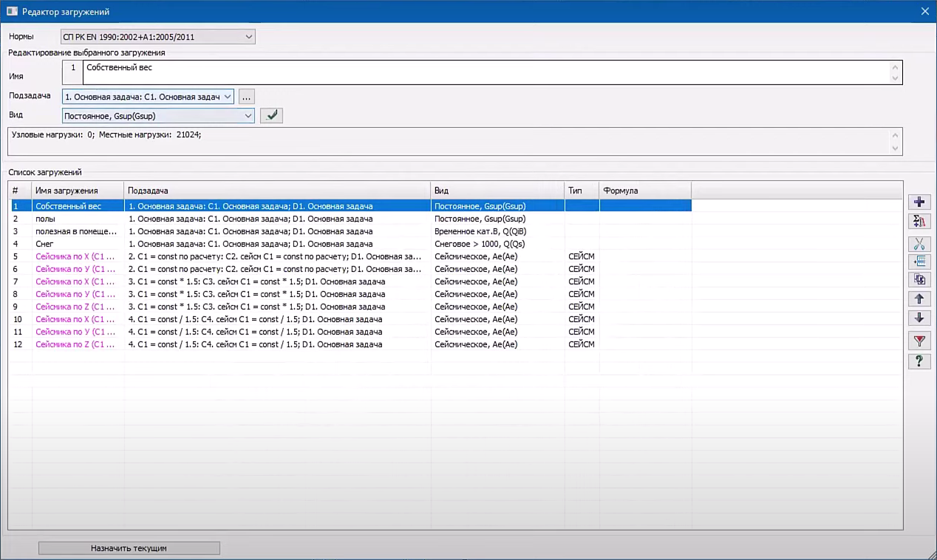Move selected load case down with arrow

pos(919,318)
